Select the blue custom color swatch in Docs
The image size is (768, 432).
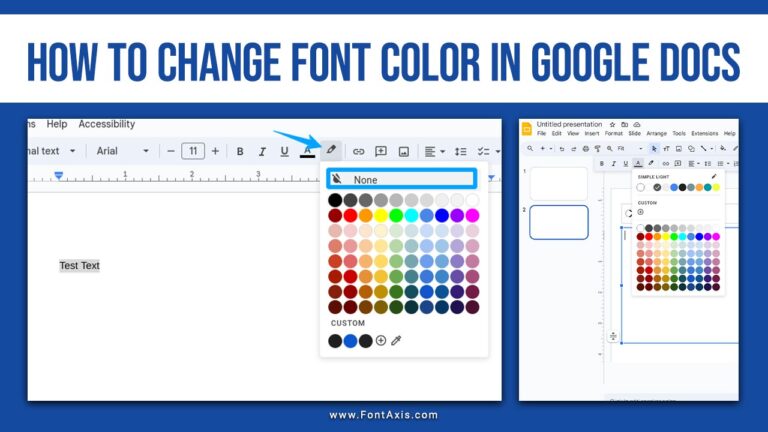(350, 340)
